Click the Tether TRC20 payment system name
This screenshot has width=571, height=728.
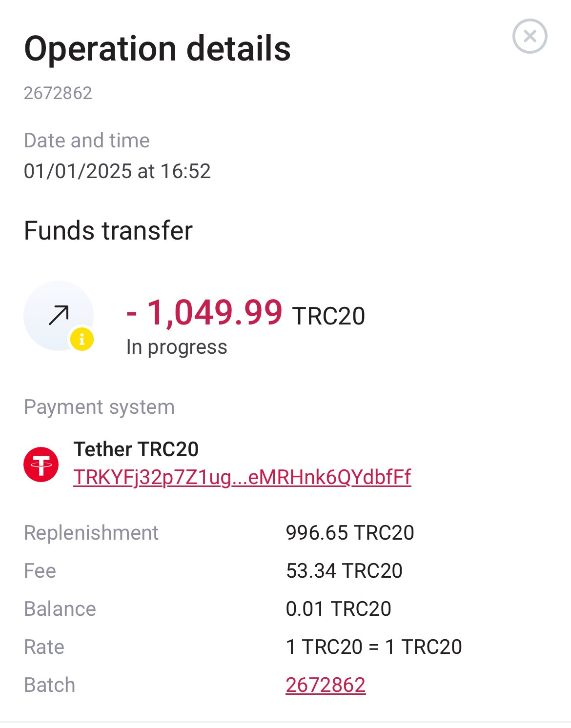(x=136, y=449)
